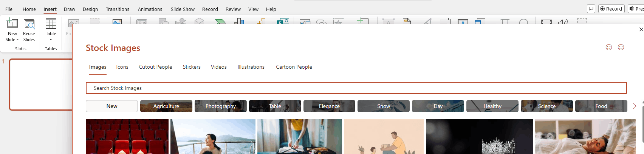Open the Slide Show tab

[x=183, y=9]
